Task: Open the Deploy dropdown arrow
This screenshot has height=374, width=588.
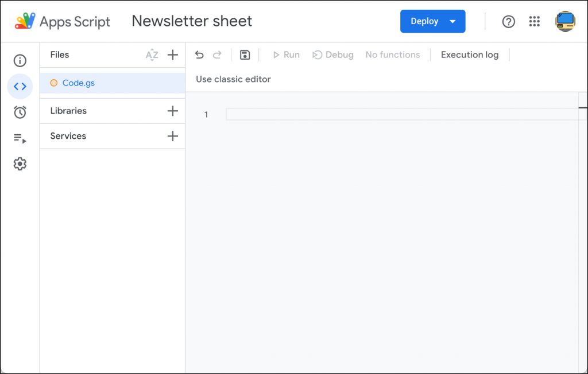Action: (451, 21)
